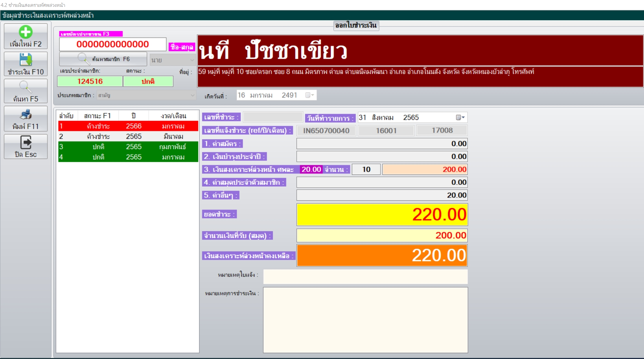Click the calendar icon beside เกิดวันที่
The width and height of the screenshot is (644, 359).
coord(308,95)
